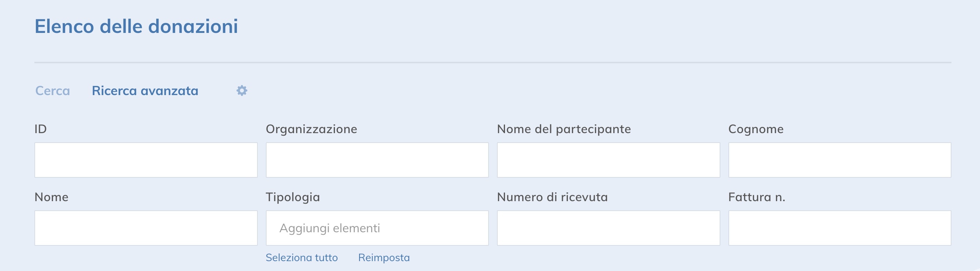Select the Tipologia label
The image size is (980, 271).
tap(293, 197)
